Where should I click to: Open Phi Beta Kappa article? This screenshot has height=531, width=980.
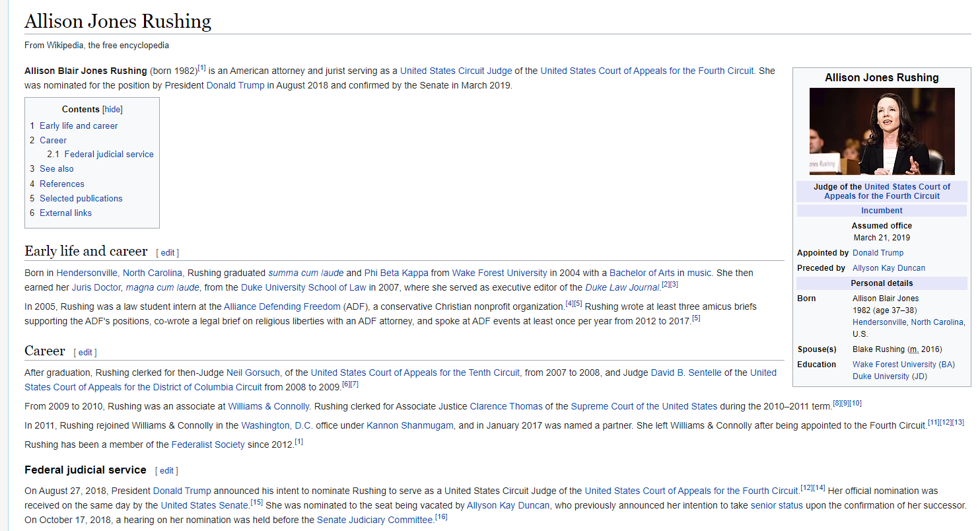coord(396,273)
